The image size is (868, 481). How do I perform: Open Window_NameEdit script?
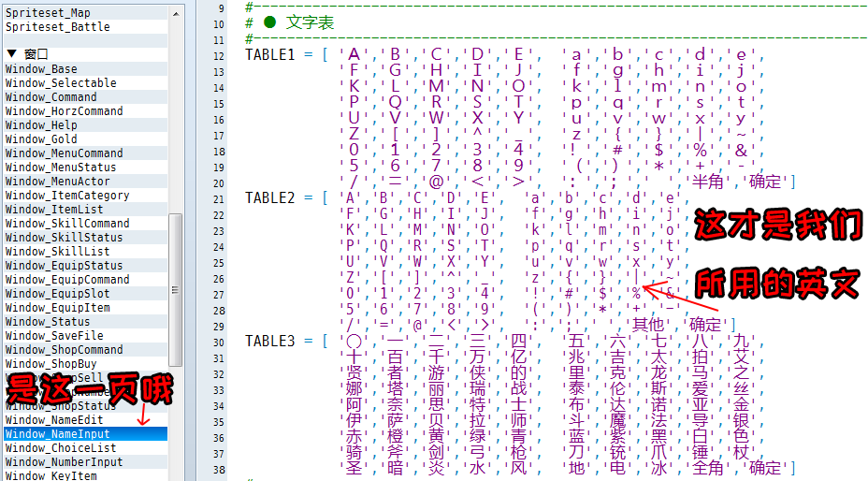tap(85, 420)
